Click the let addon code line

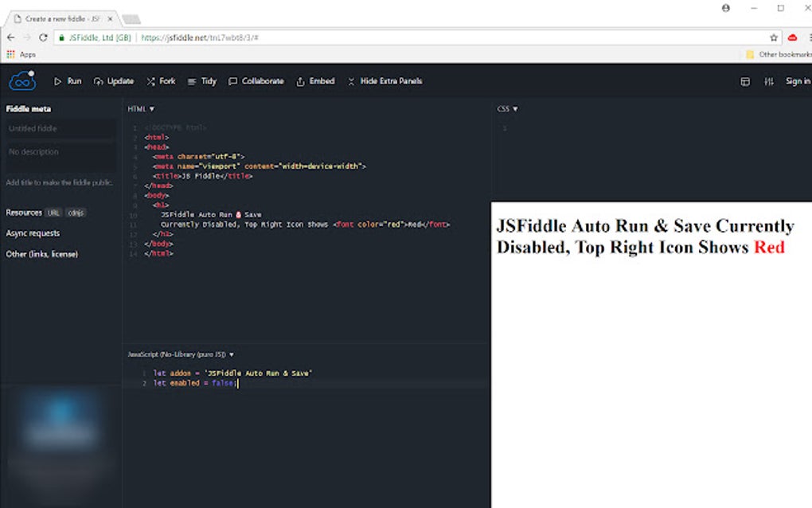click(x=232, y=373)
